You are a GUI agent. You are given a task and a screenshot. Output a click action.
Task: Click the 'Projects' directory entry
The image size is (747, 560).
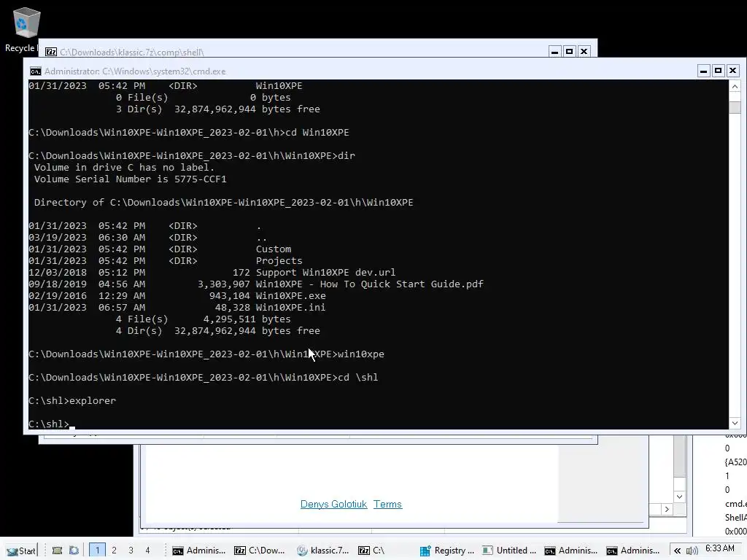279,261
